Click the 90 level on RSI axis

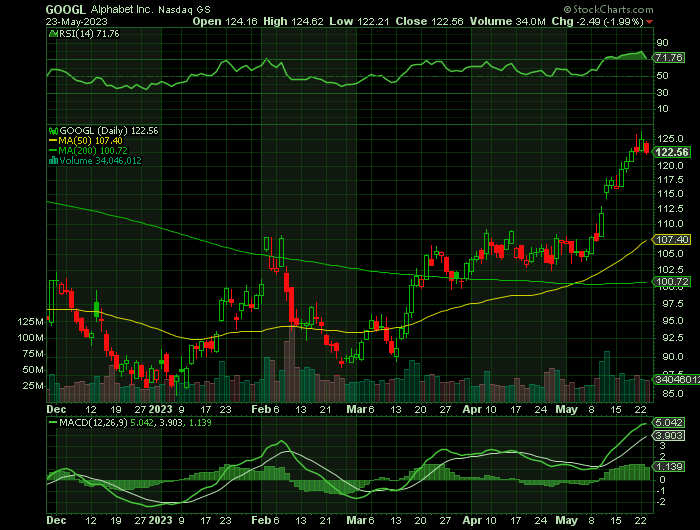click(x=662, y=43)
